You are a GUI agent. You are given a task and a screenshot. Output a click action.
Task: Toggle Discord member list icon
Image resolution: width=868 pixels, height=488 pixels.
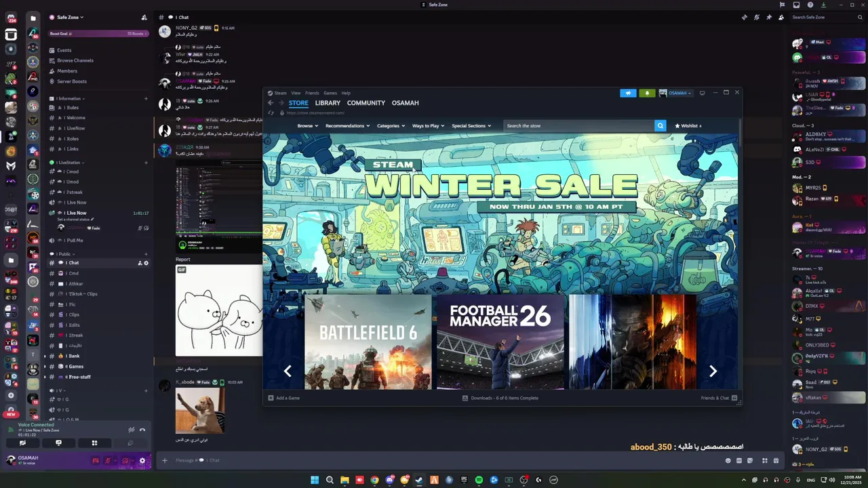781,17
